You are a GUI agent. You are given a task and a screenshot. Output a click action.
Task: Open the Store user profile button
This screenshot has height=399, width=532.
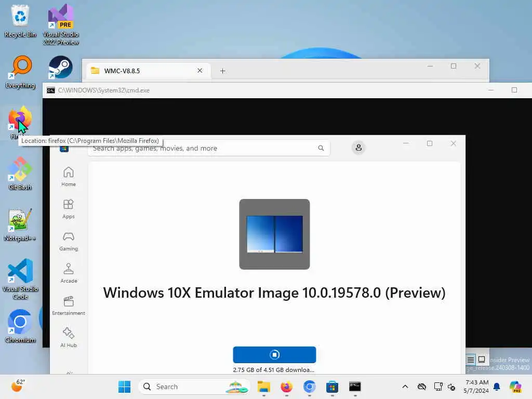(358, 148)
